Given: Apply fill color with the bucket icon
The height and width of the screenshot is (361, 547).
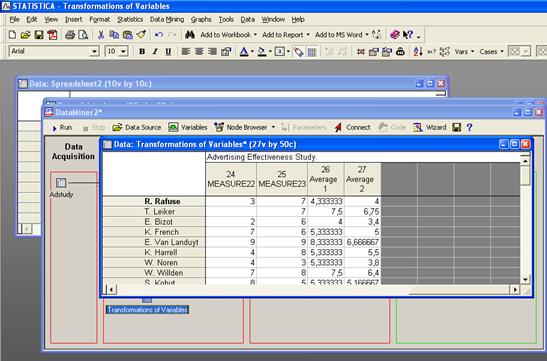Looking at the screenshot, I should [261, 52].
